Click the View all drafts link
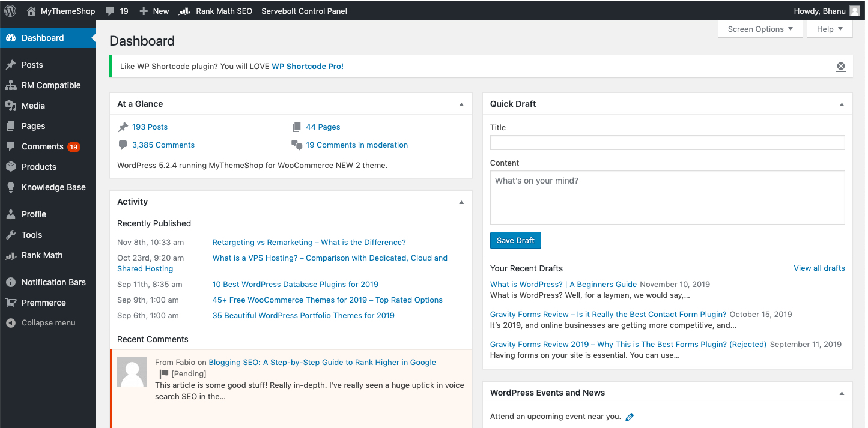The image size is (868, 428). point(819,268)
